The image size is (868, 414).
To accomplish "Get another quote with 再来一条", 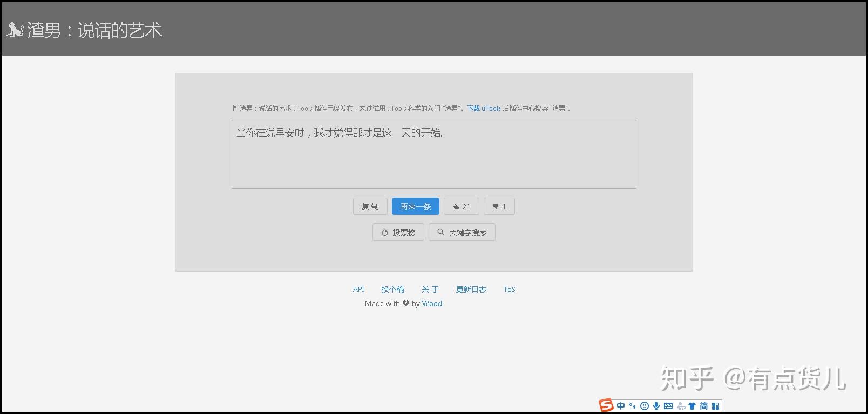I will pyautogui.click(x=416, y=207).
